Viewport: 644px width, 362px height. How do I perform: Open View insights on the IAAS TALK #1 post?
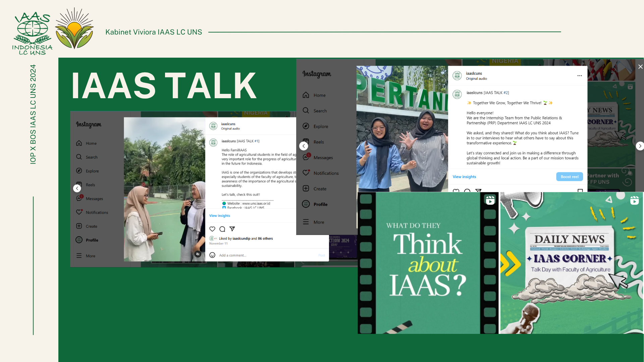pos(220,216)
